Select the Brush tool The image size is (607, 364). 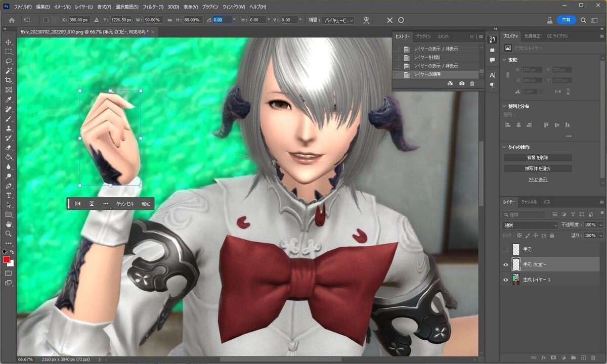[9, 119]
